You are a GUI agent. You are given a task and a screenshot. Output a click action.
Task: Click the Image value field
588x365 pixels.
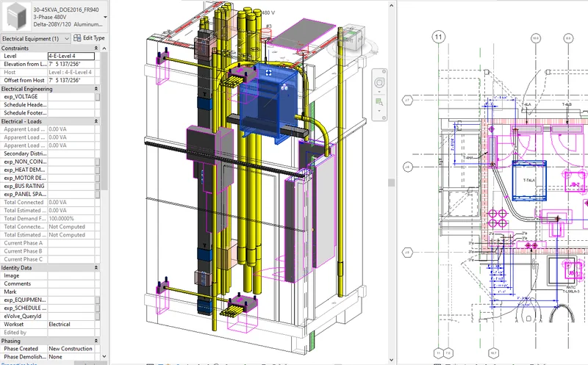click(x=71, y=275)
